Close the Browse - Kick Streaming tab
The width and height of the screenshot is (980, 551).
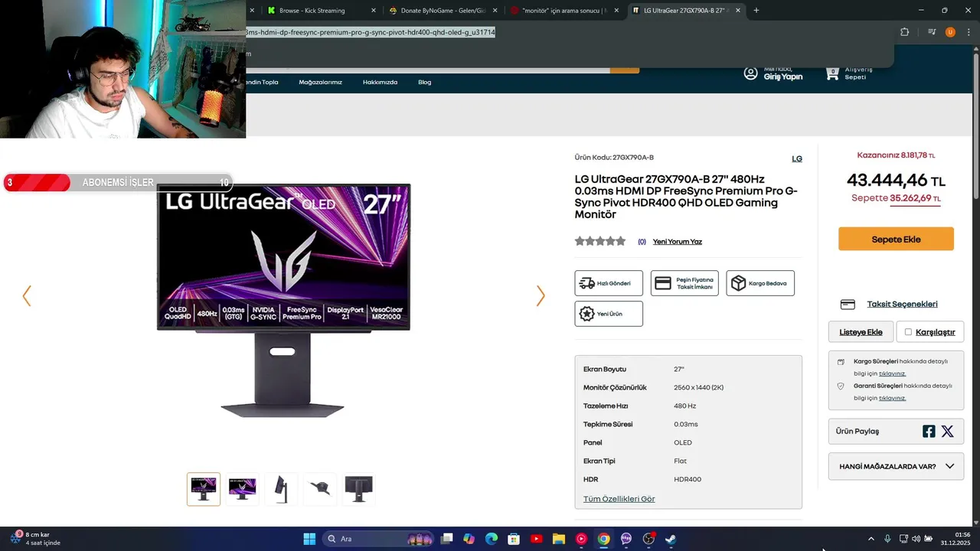374,11
